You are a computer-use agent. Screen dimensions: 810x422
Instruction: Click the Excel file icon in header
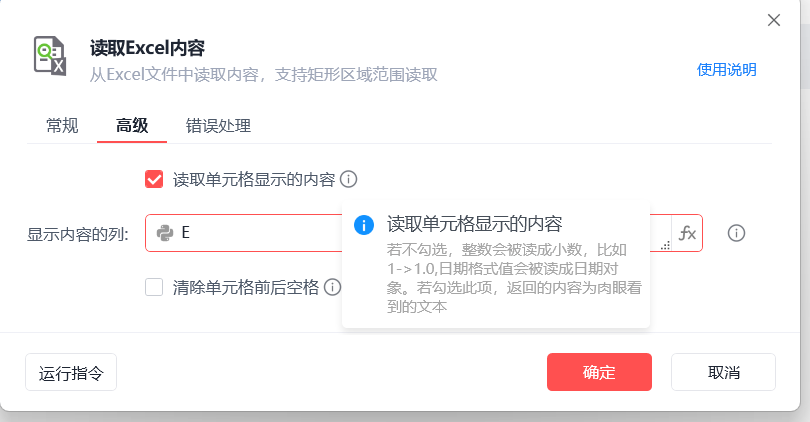[49, 57]
